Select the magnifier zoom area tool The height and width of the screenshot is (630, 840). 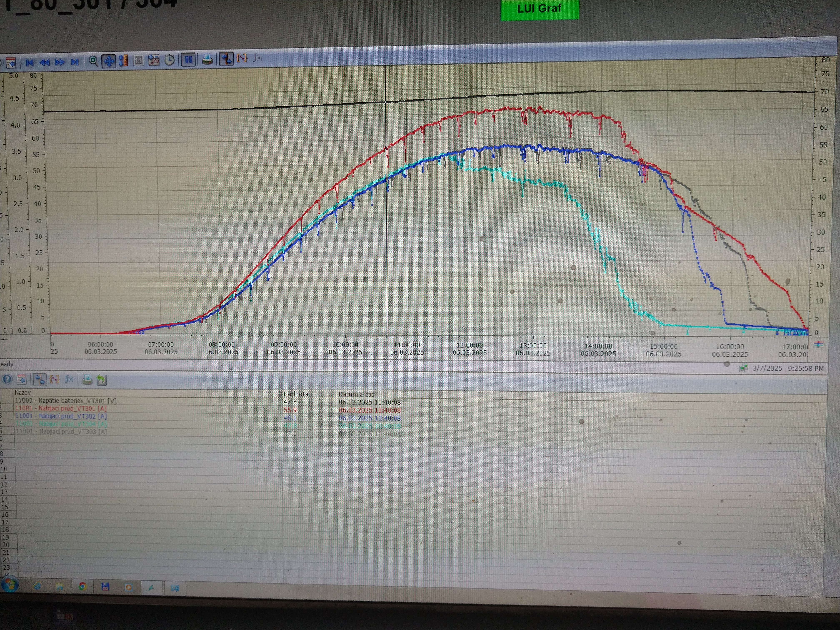pyautogui.click(x=93, y=61)
